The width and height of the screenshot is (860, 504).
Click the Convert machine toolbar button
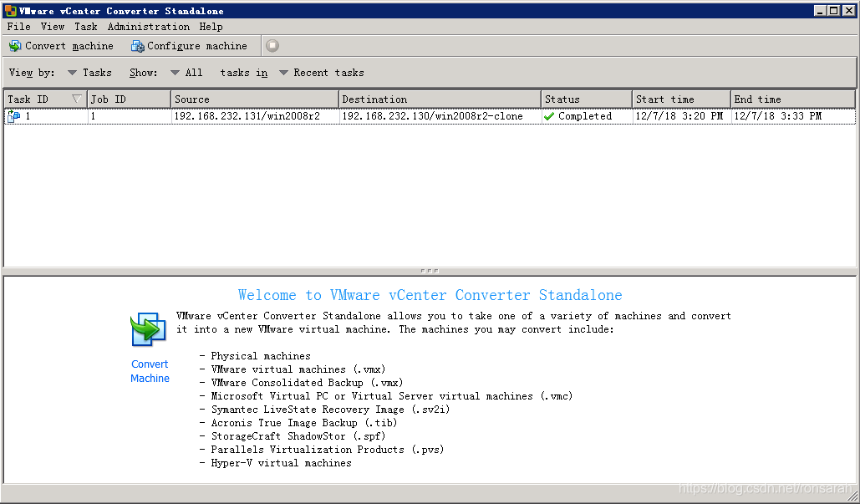(62, 46)
